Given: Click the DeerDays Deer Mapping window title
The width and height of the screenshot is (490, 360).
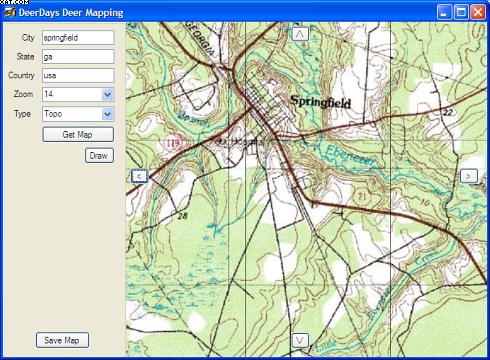Looking at the screenshot, I should (71, 13).
